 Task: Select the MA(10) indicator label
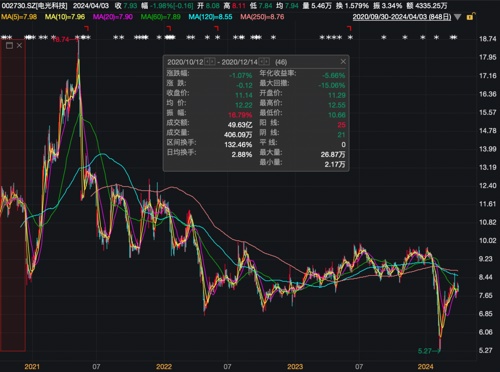point(65,17)
